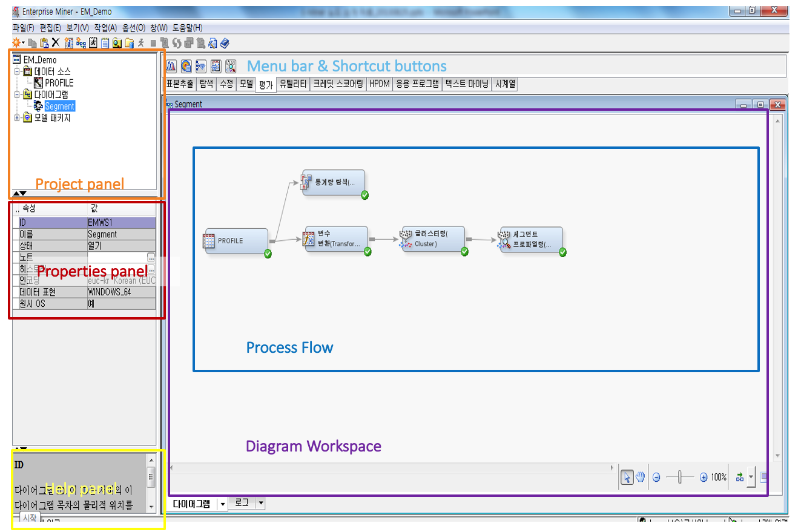Open the Explore magnifier icon on the toolbar

[116, 42]
